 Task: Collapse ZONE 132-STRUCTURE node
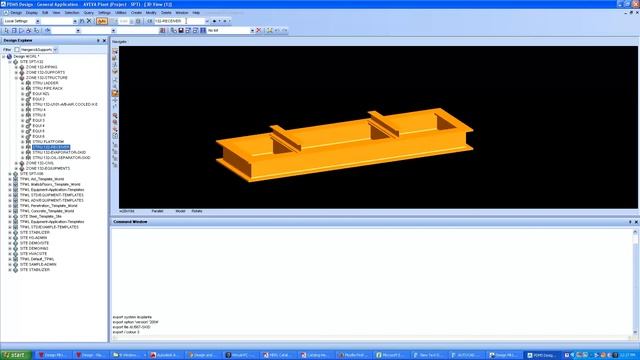pos(16,78)
